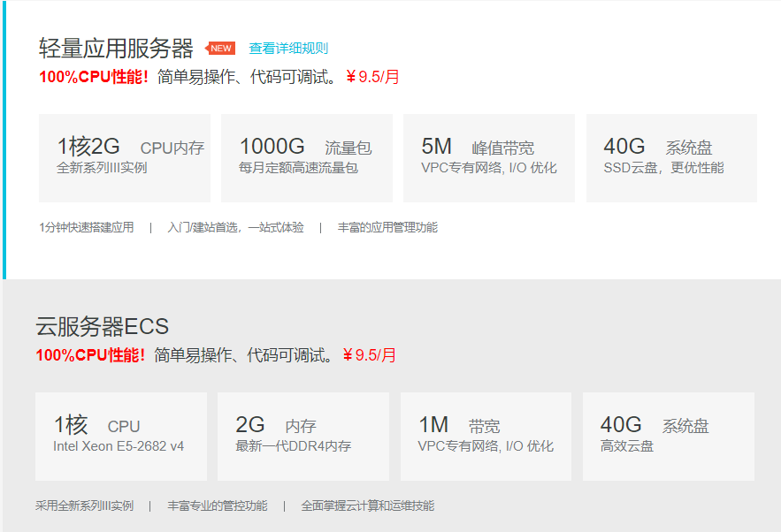781x532 pixels.
Task: Open the 查看详细规则 link
Action: tap(288, 49)
